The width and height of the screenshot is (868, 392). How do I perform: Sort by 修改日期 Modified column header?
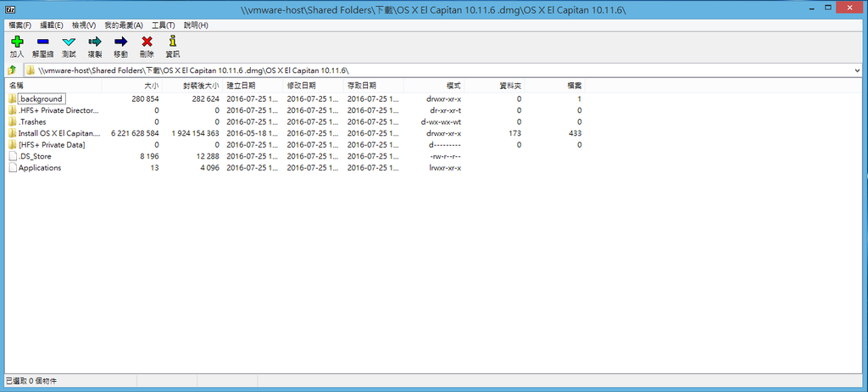pos(314,86)
